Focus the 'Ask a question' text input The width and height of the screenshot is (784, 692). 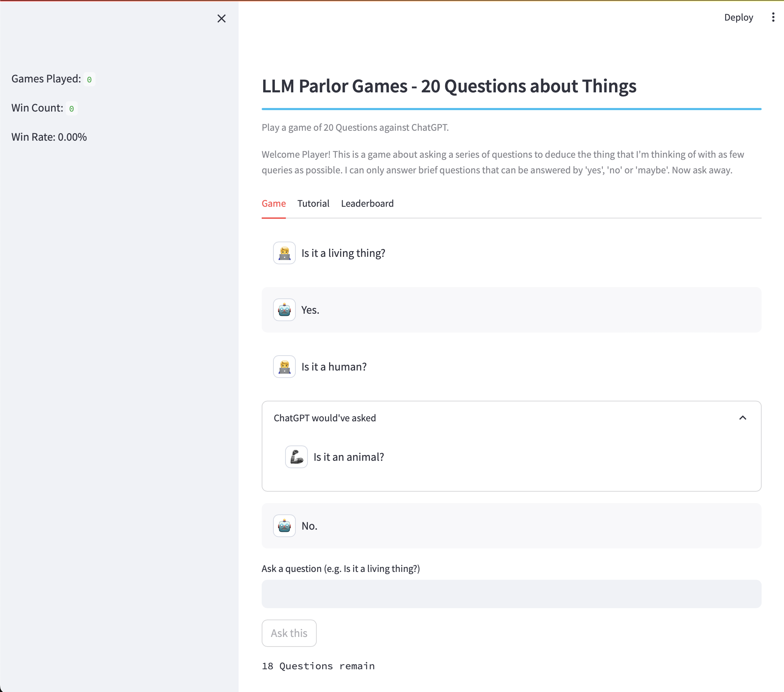coord(511,594)
